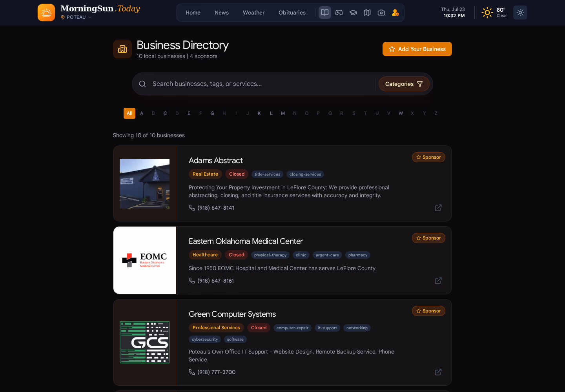The width and height of the screenshot is (565, 392).
Task: Filter businesses by letter E
Action: (189, 113)
